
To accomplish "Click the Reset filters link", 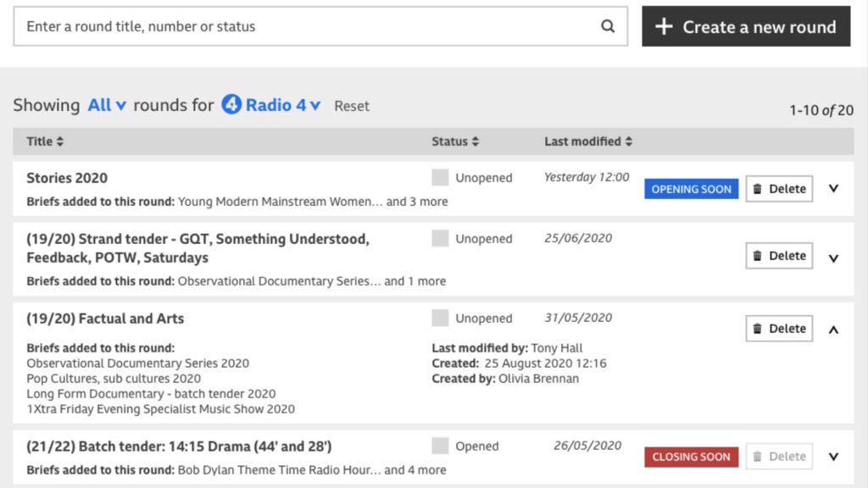I will [x=352, y=106].
